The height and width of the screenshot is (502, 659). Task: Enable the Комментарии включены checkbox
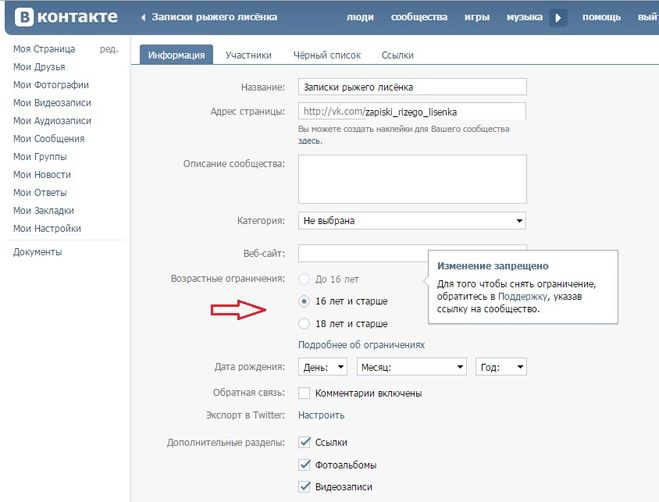pyautogui.click(x=305, y=394)
